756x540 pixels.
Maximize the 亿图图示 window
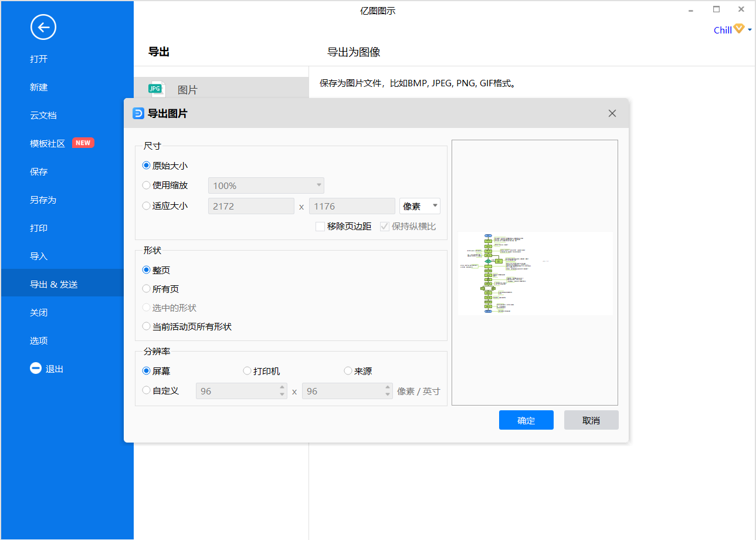[716, 9]
